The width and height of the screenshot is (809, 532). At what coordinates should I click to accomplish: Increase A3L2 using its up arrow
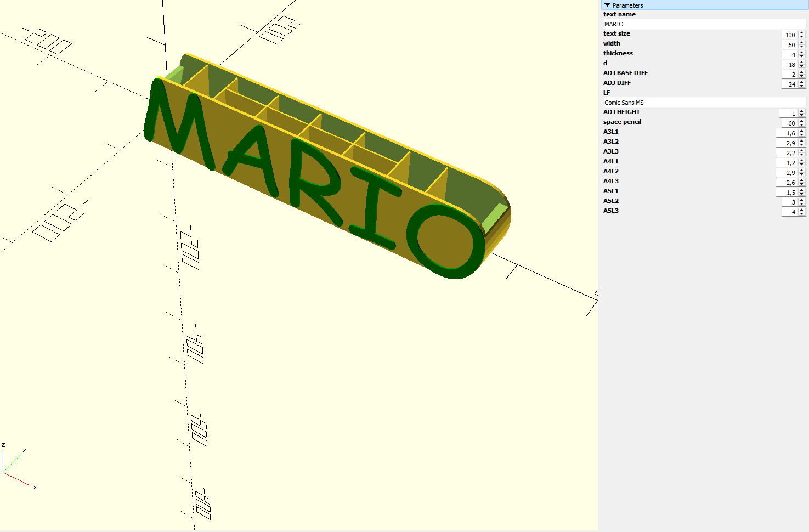point(802,141)
